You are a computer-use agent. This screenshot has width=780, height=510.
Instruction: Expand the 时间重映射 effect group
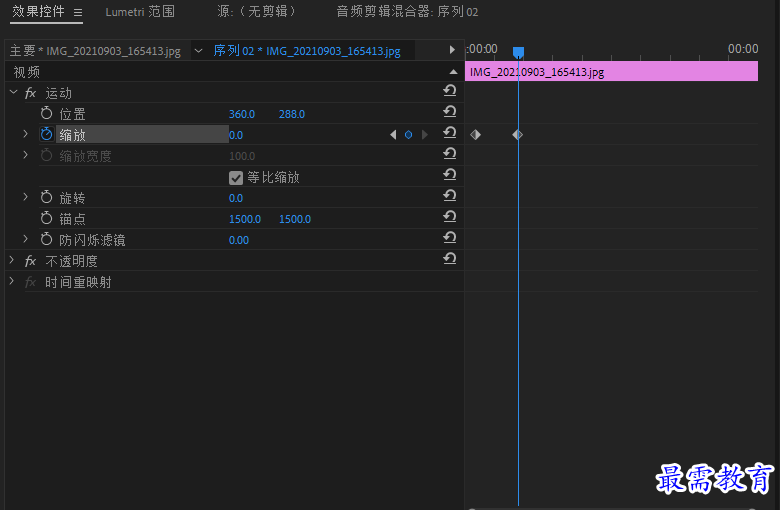pyautogui.click(x=12, y=281)
